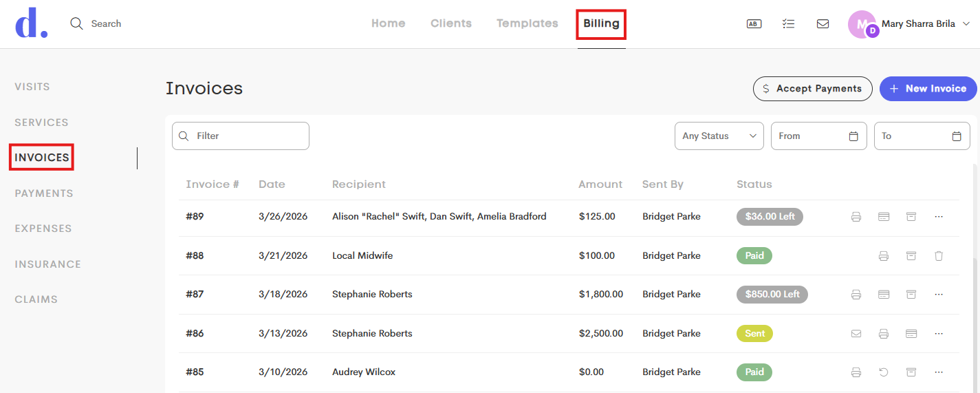980x393 pixels.
Task: Archive invoice #85
Action: 911,372
